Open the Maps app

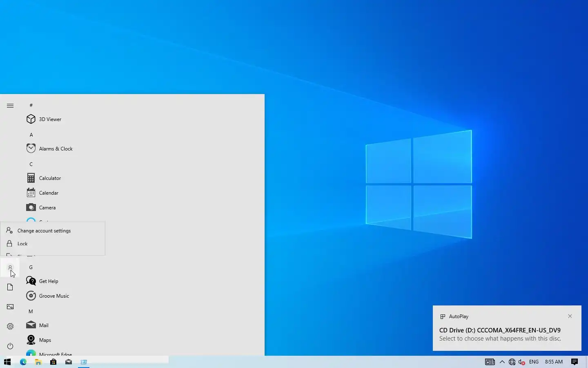pos(39,340)
